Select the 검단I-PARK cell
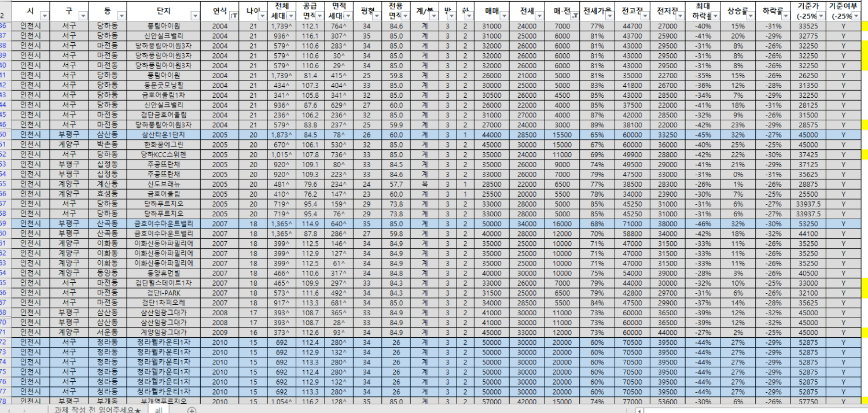The width and height of the screenshot is (868, 413). (x=164, y=292)
